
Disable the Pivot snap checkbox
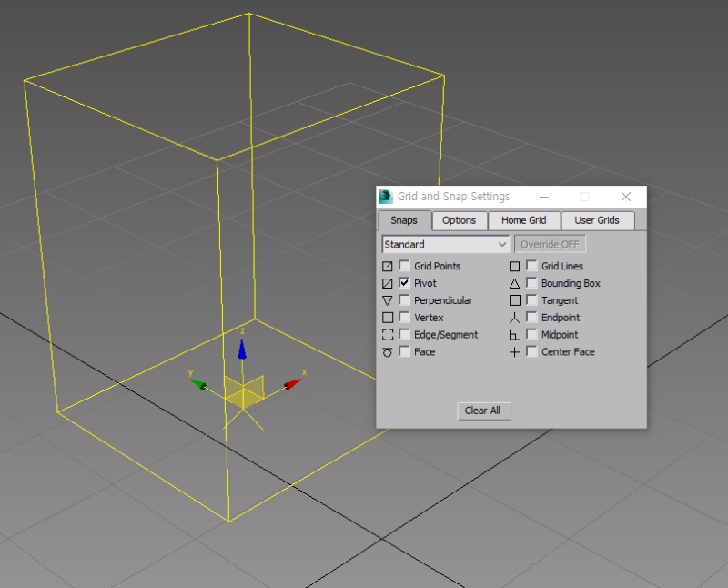coord(403,283)
